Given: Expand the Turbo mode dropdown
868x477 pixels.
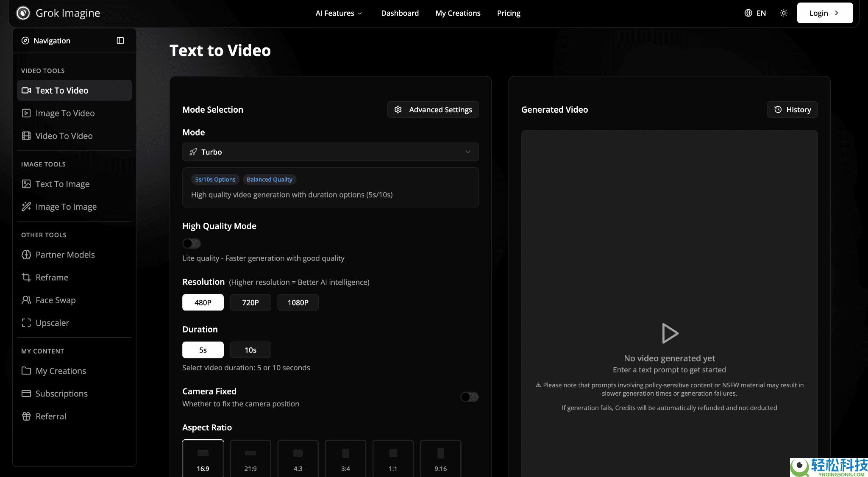Looking at the screenshot, I should point(330,152).
